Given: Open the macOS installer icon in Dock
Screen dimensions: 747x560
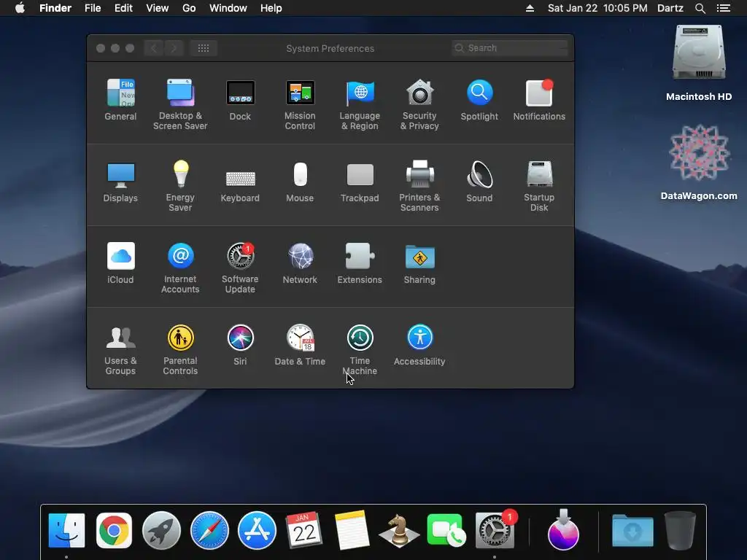Looking at the screenshot, I should (564, 529).
